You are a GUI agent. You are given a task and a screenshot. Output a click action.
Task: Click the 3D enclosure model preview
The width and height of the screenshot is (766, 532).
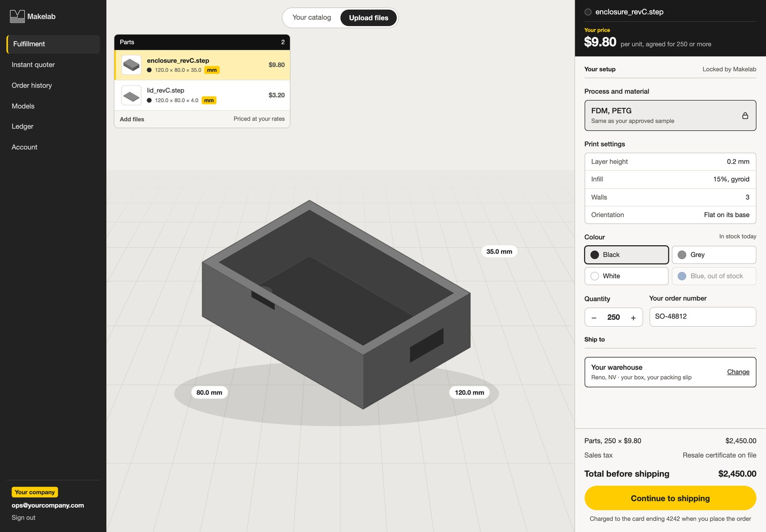[336, 305]
